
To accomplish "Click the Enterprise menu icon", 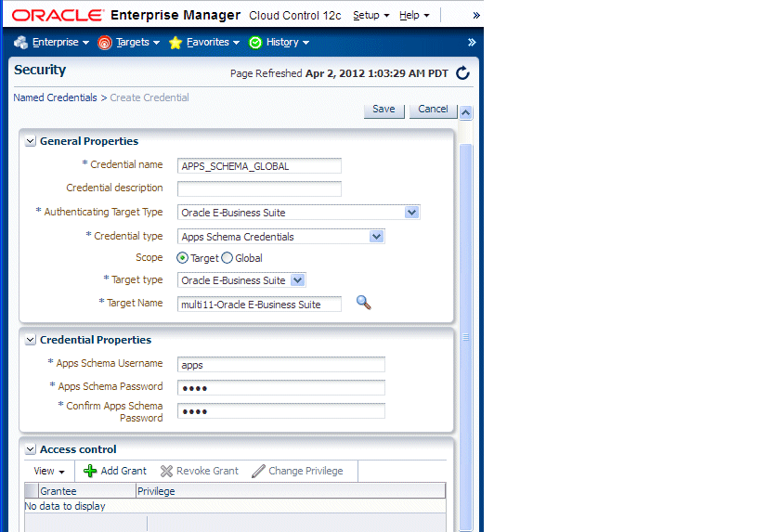I will tap(20, 43).
